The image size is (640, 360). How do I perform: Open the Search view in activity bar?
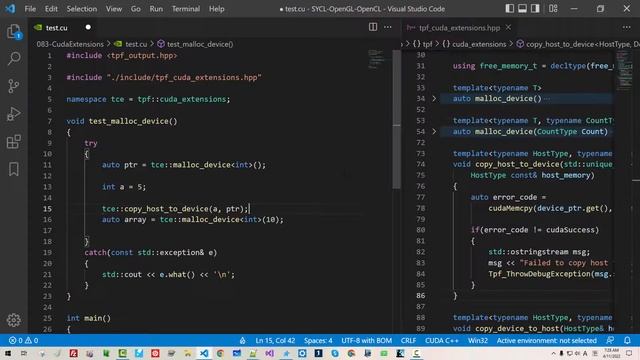tap(14, 58)
